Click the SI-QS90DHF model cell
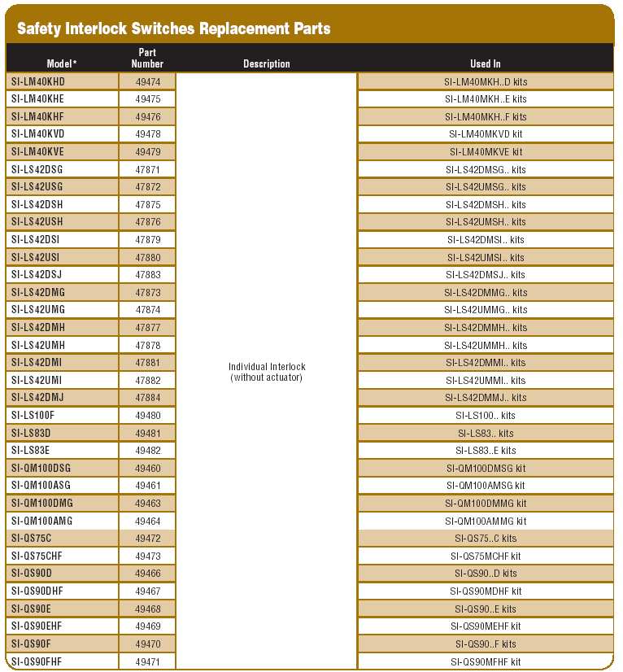 coord(62,591)
